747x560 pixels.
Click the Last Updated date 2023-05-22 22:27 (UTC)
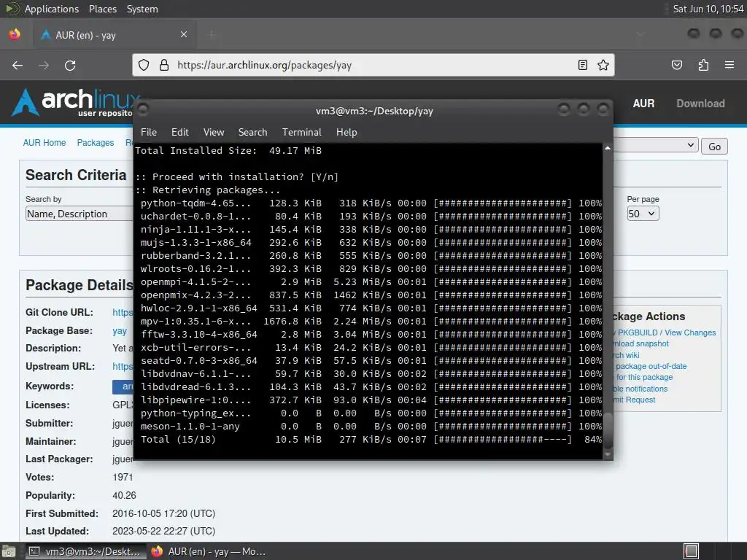coord(163,531)
